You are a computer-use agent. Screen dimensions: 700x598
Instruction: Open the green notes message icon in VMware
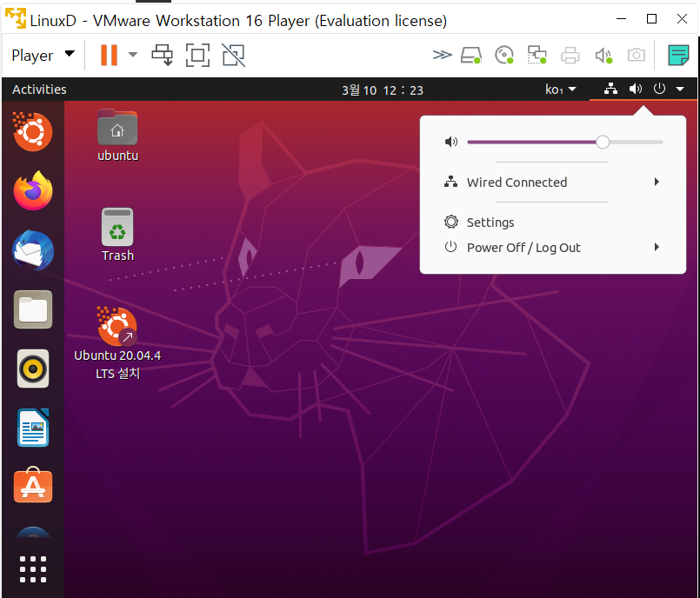click(x=678, y=56)
